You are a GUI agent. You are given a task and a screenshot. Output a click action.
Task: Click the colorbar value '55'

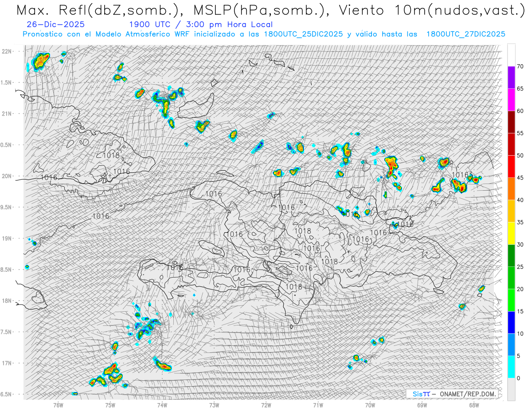coord(520,133)
